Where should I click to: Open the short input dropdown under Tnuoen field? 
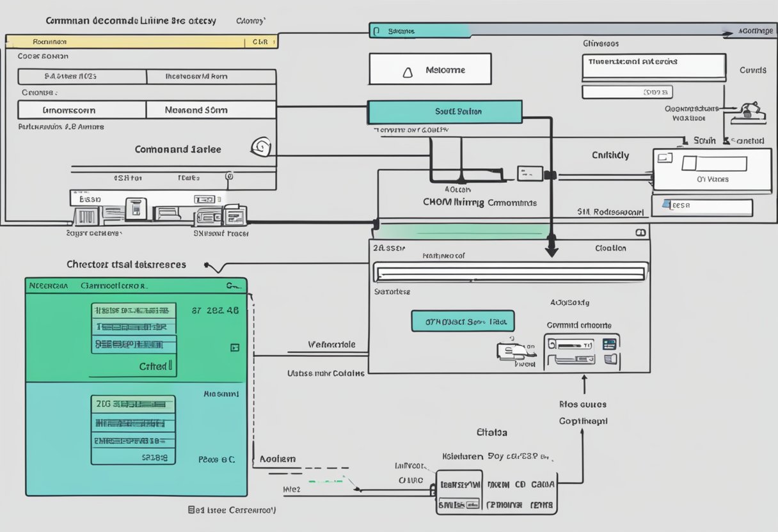(626, 92)
